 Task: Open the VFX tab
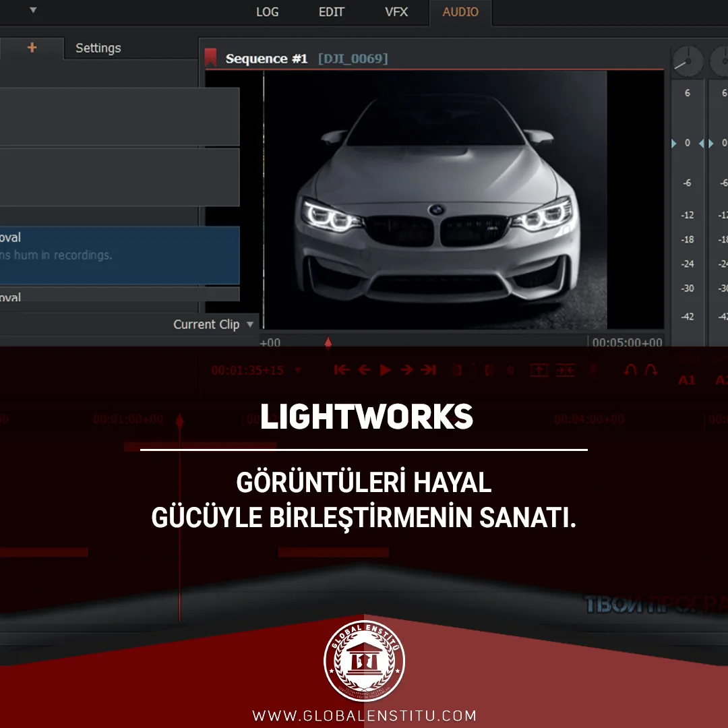tap(396, 12)
